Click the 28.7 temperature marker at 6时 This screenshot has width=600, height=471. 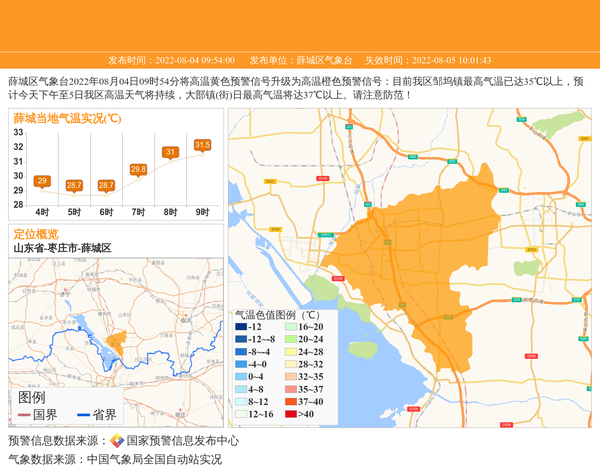tap(106, 185)
